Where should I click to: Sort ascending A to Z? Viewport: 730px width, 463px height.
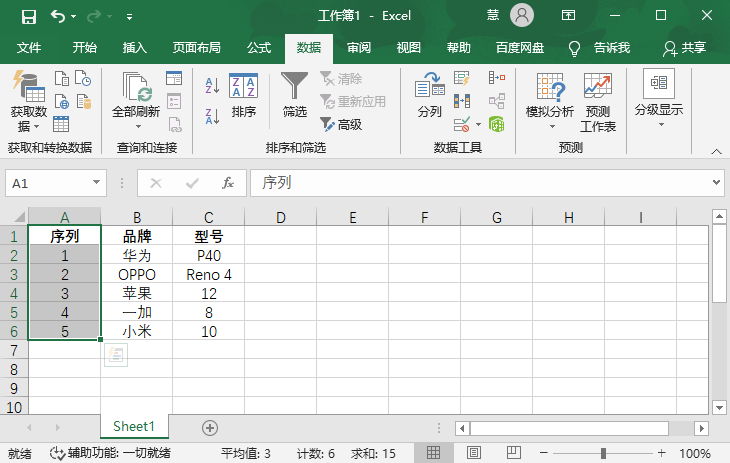click(211, 86)
